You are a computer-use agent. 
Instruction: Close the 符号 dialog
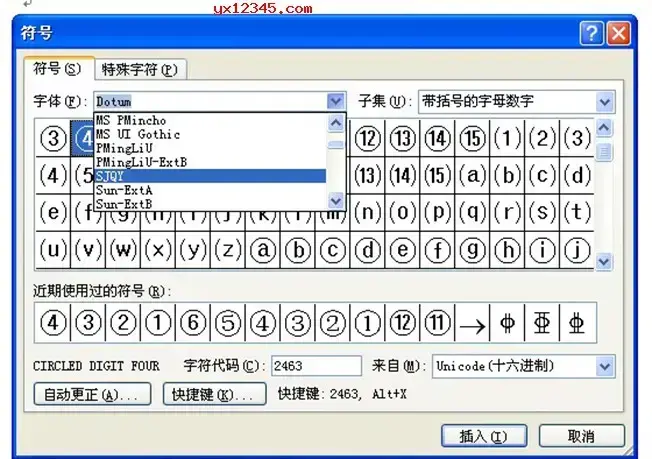click(618, 33)
